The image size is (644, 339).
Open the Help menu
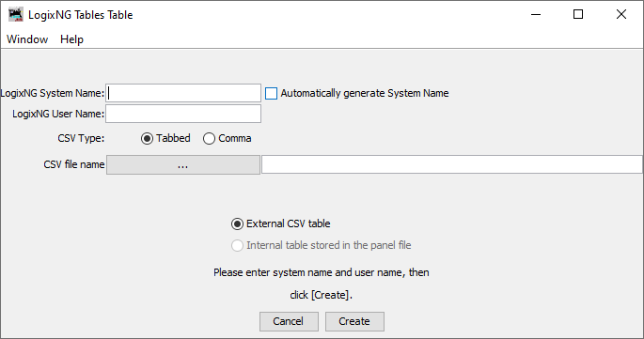click(71, 39)
